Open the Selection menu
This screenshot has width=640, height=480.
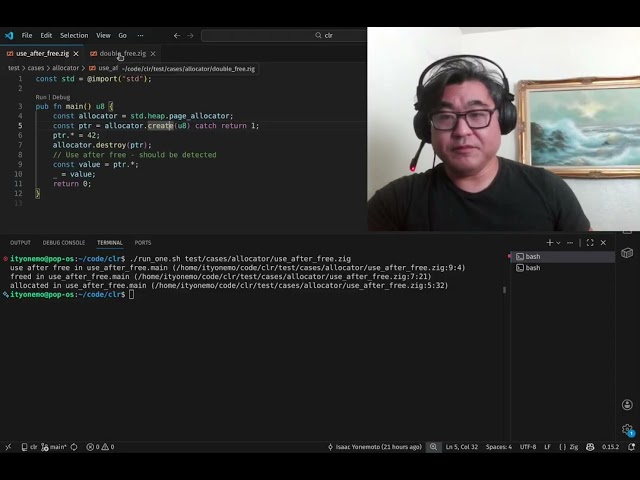pos(74,36)
